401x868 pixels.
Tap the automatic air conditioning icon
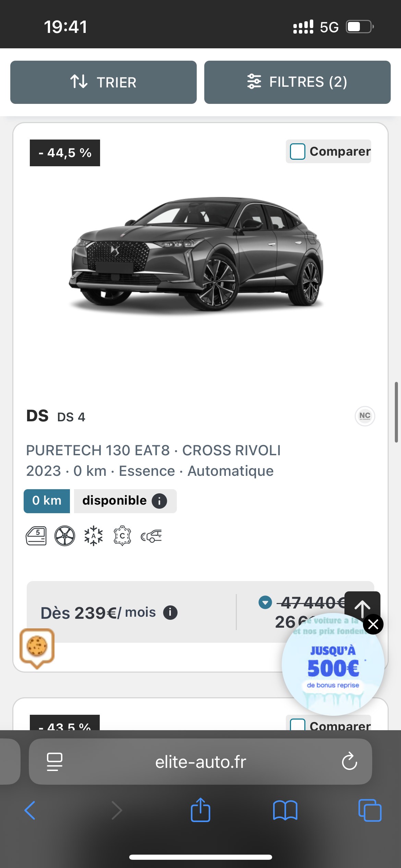93,536
